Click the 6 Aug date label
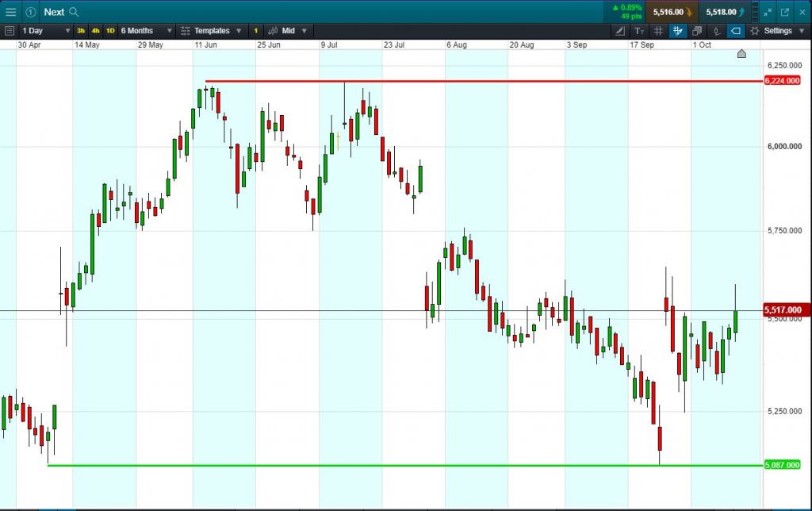This screenshot has width=812, height=511. point(457,44)
